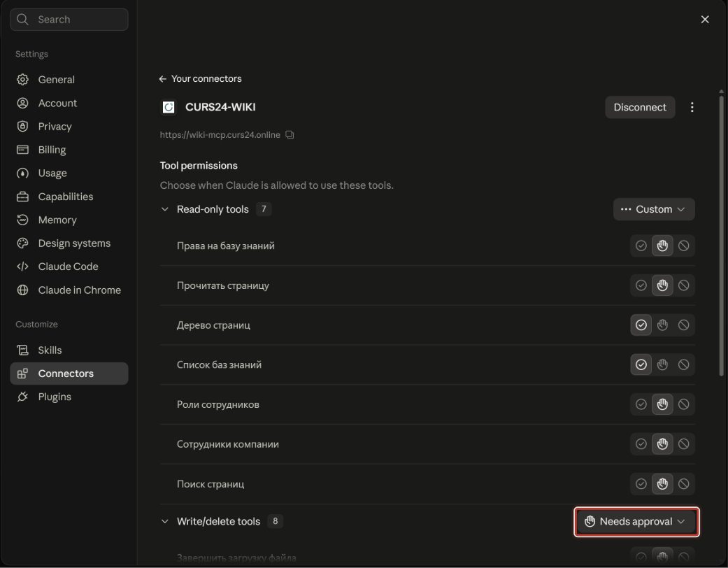
Task: Block the 'Поиск страниц' tool
Action: click(x=683, y=484)
